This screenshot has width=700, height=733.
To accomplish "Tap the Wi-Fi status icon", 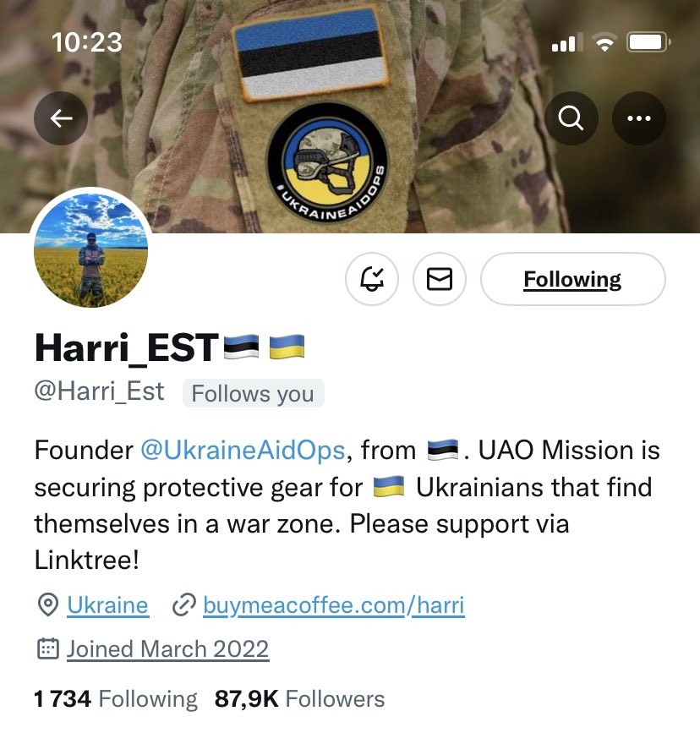I will 604,42.
